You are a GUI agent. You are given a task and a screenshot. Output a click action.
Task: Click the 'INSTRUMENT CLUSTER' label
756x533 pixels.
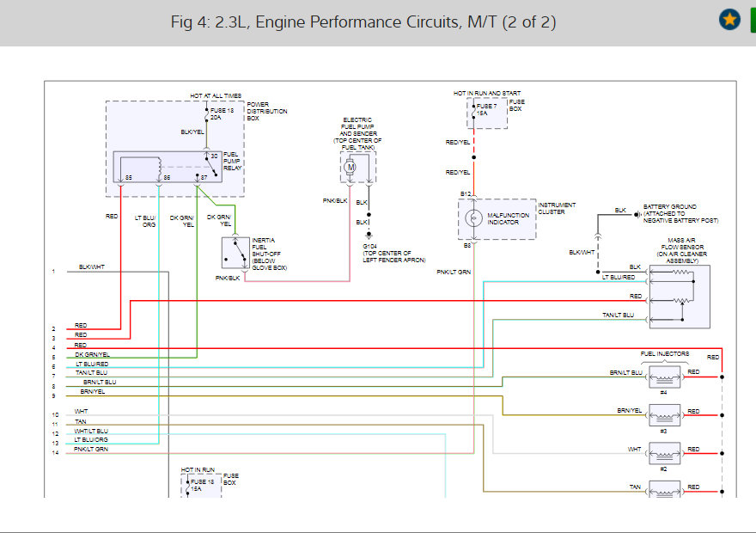[x=557, y=208]
